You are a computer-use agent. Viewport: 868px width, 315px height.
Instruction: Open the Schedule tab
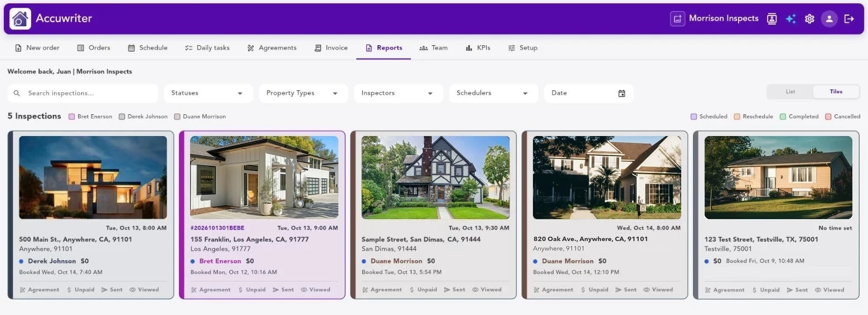coord(148,48)
